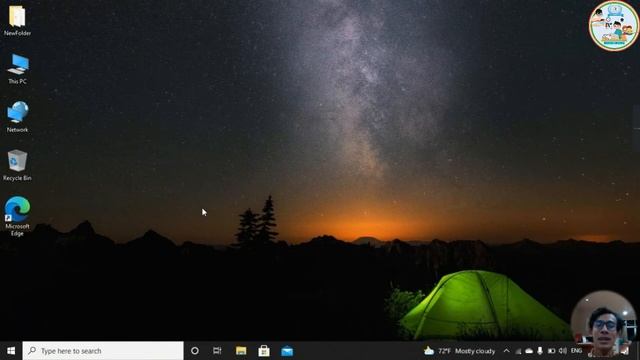640x360 pixels.
Task: Open the Mail app from the taskbar
Action: [x=287, y=351]
